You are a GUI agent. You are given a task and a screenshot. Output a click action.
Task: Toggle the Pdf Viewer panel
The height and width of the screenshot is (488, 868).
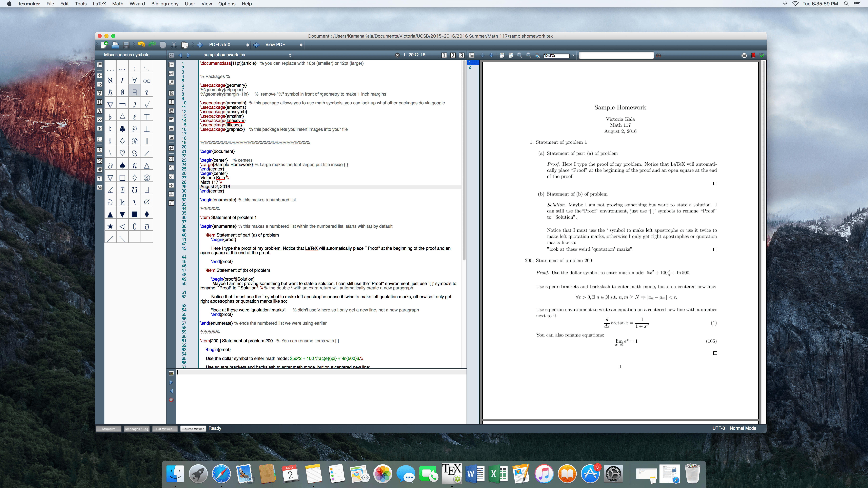pos(164,429)
